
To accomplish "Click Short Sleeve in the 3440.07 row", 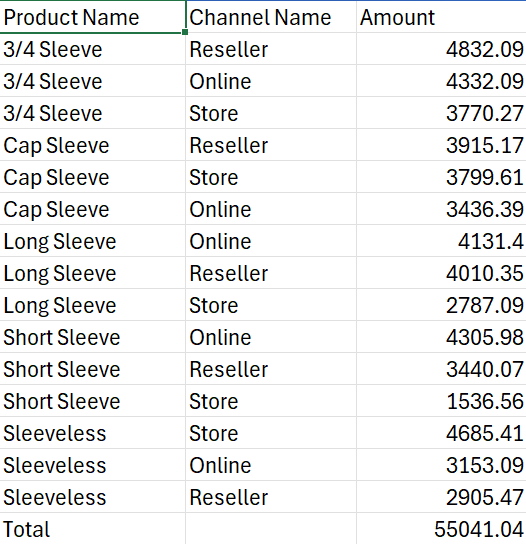I will (x=93, y=369).
